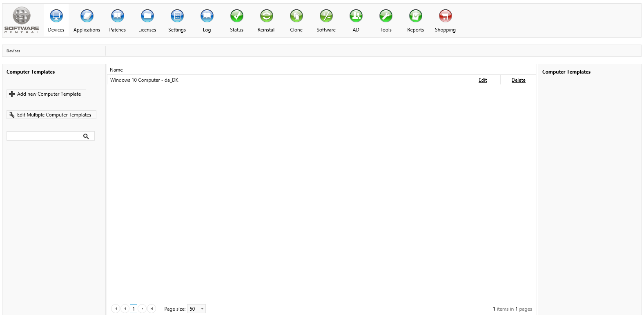Open Reports from the toolbar
This screenshot has height=318, width=644.
coord(415,16)
